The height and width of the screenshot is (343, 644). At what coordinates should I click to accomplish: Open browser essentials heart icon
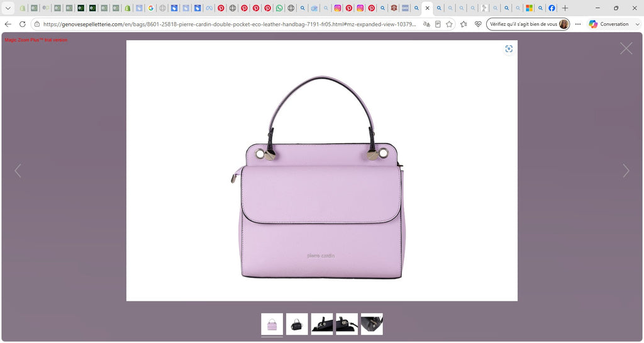(x=478, y=25)
